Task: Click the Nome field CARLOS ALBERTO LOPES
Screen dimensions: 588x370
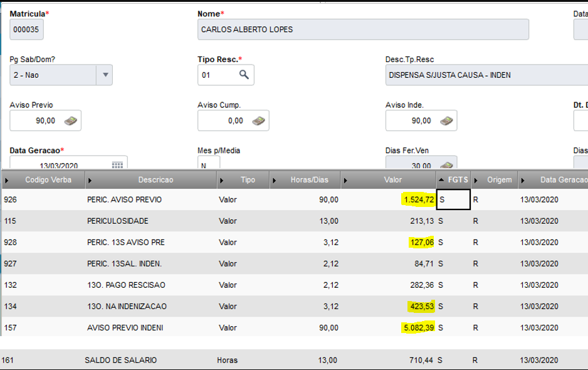Action: click(x=363, y=29)
